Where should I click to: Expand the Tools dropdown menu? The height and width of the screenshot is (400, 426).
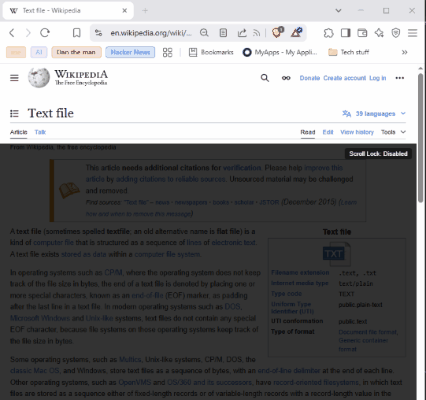tap(393, 132)
